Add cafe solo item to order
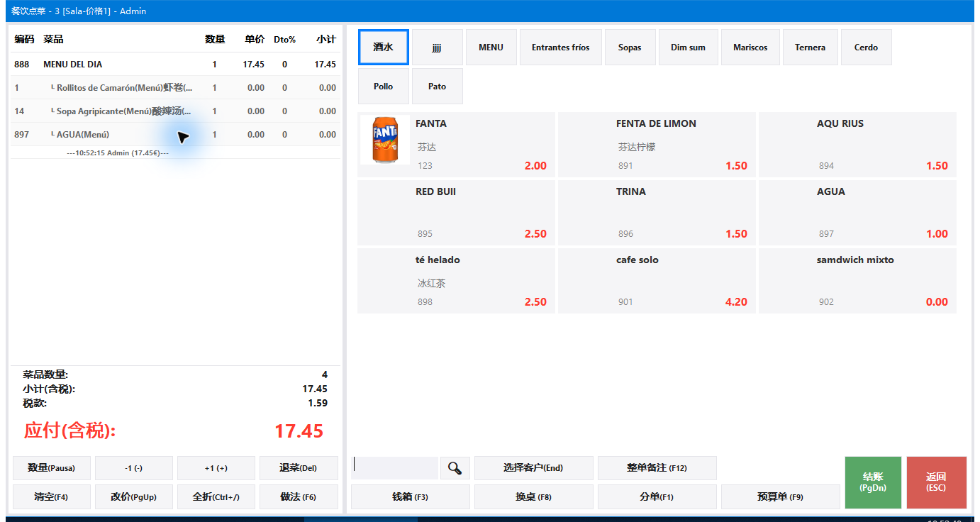980x522 pixels. click(x=657, y=281)
